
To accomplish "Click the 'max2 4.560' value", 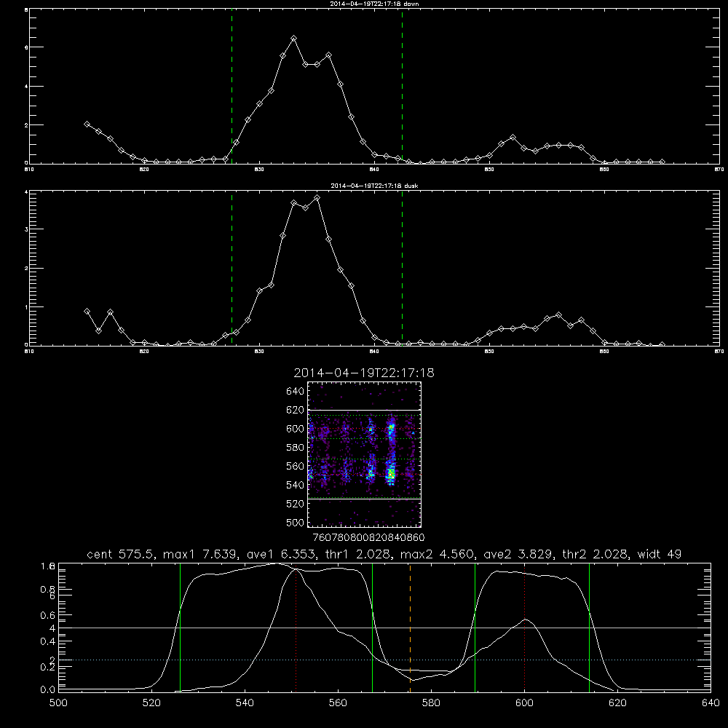I will point(436,554).
